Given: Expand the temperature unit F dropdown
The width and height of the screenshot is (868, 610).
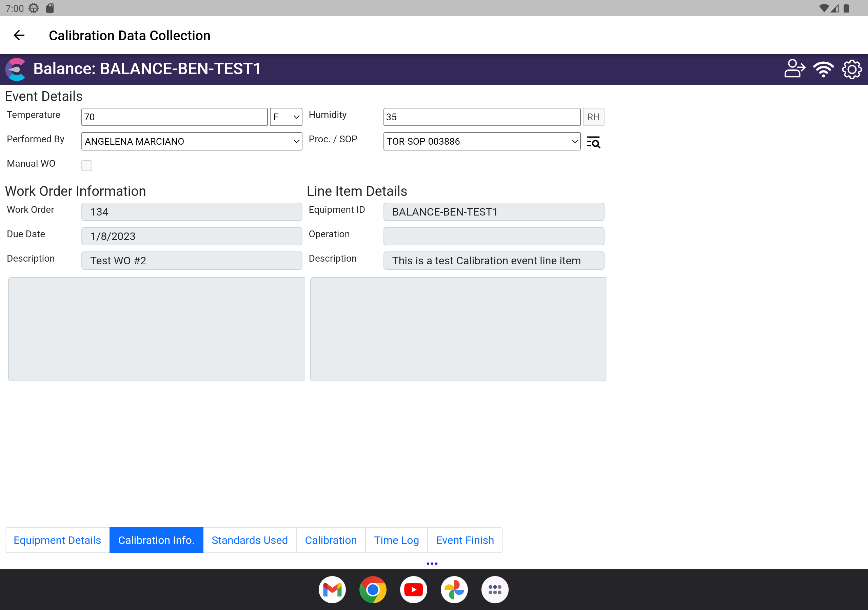Looking at the screenshot, I should tap(286, 117).
